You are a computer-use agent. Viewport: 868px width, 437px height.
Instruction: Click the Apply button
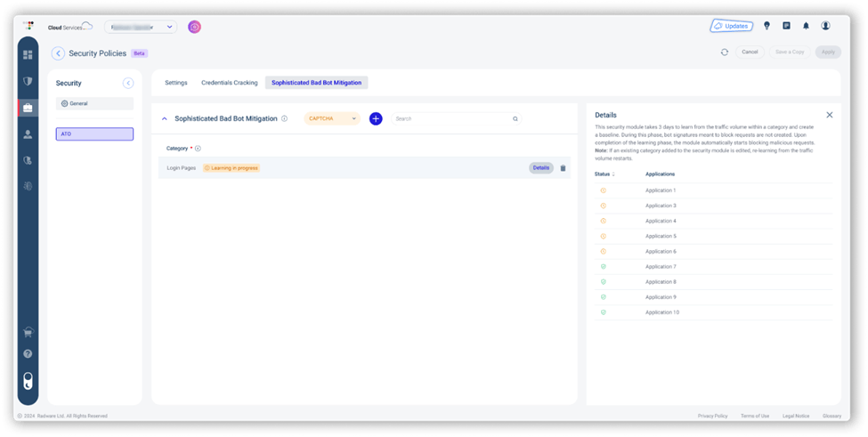coord(828,52)
